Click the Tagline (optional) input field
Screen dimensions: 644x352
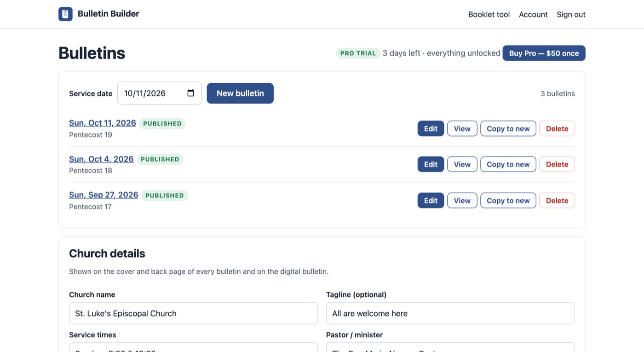tap(450, 313)
